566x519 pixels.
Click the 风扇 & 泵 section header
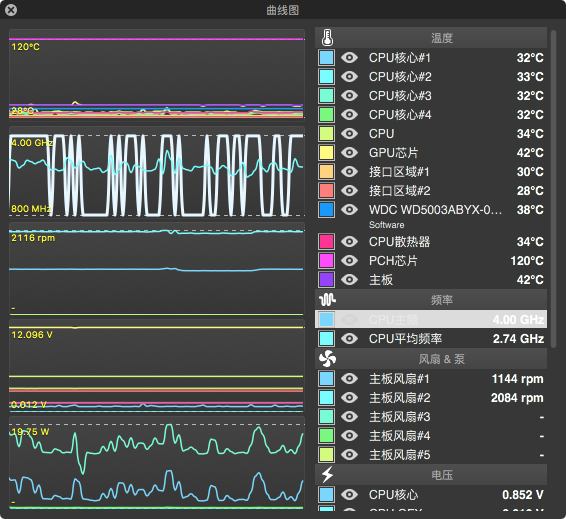point(431,359)
